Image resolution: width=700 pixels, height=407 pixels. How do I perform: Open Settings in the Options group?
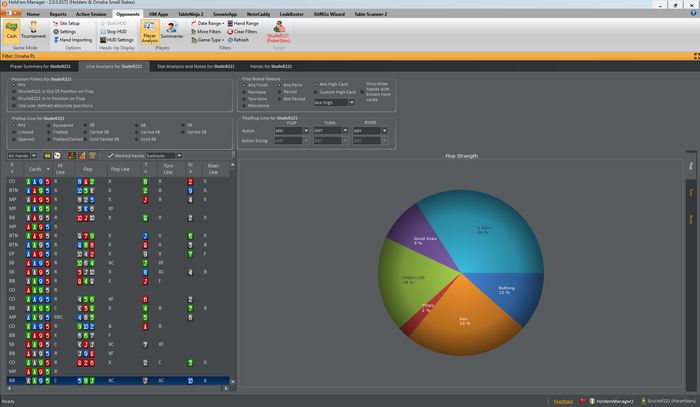(x=65, y=32)
